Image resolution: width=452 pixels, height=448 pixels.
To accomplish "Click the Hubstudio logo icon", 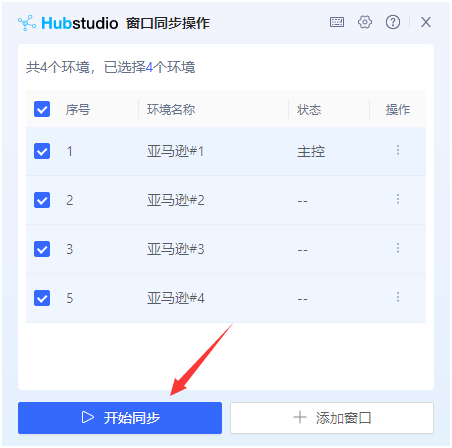I will (x=27, y=23).
